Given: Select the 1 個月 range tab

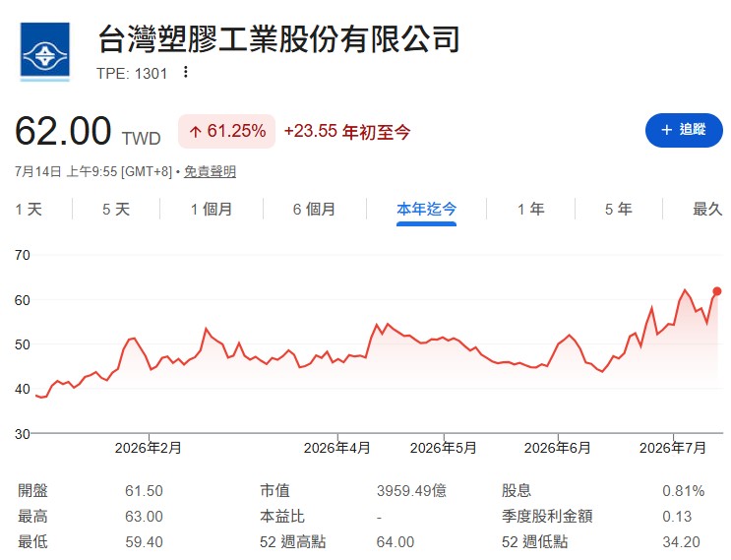Looking at the screenshot, I should [x=212, y=209].
